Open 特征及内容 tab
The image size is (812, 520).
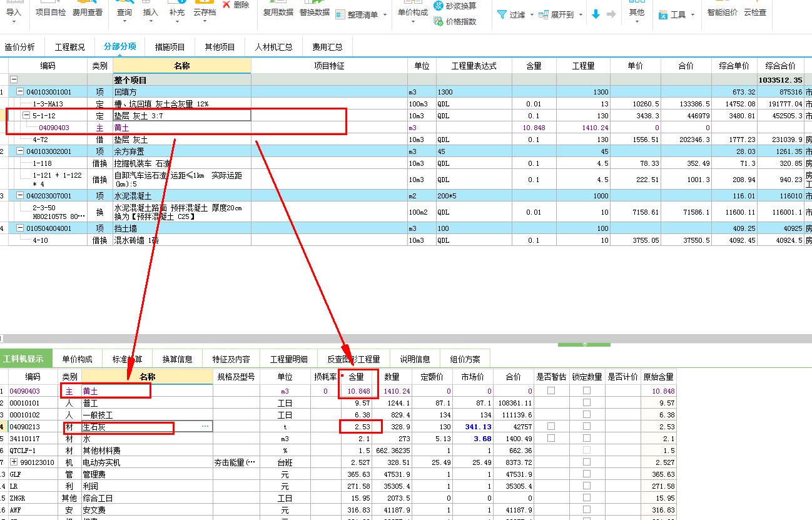tap(231, 359)
